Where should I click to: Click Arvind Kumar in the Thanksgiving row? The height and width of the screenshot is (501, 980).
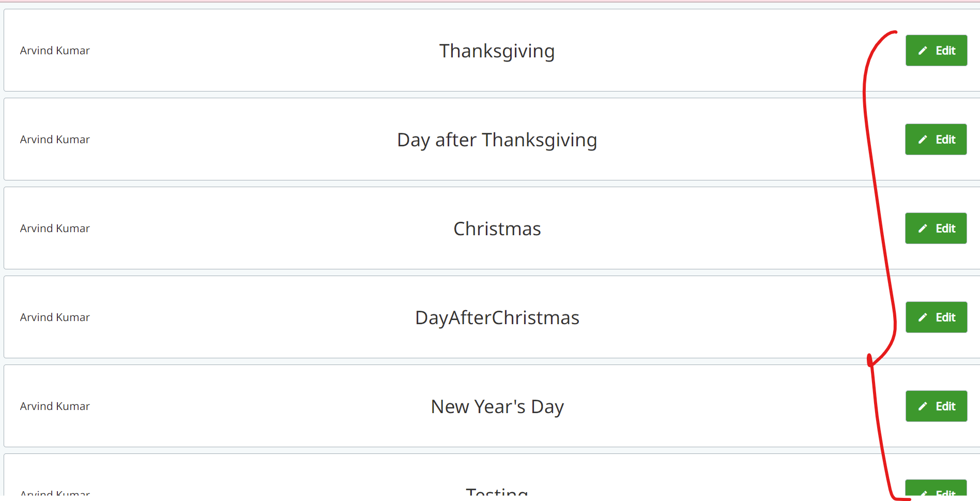point(55,51)
